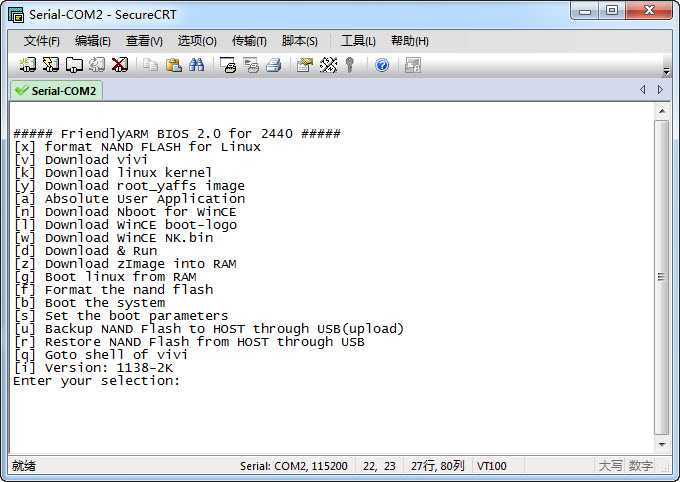The width and height of the screenshot is (680, 482).
Task: Click 'Serial: COM2, 115200' in the status bar
Action: (294, 466)
